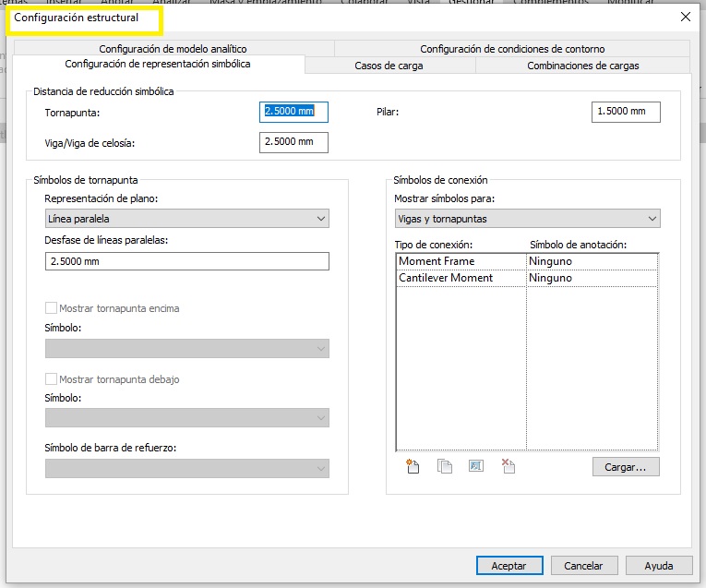Select Configuración de condiciones de contorno tab
Screen dimensions: 706x588
(512, 49)
